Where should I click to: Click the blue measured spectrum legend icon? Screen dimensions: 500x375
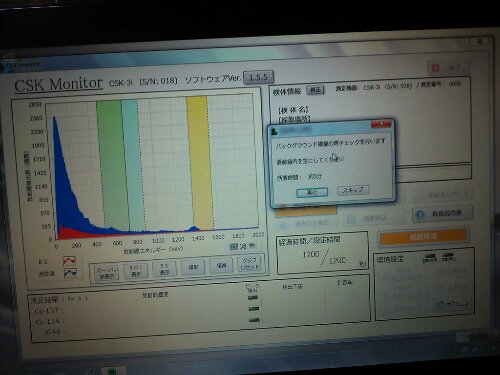70,273
